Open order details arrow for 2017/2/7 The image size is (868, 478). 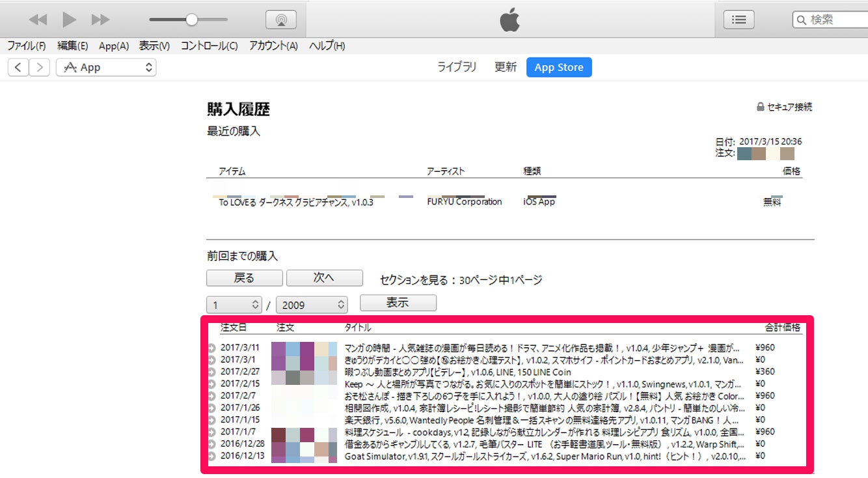211,396
